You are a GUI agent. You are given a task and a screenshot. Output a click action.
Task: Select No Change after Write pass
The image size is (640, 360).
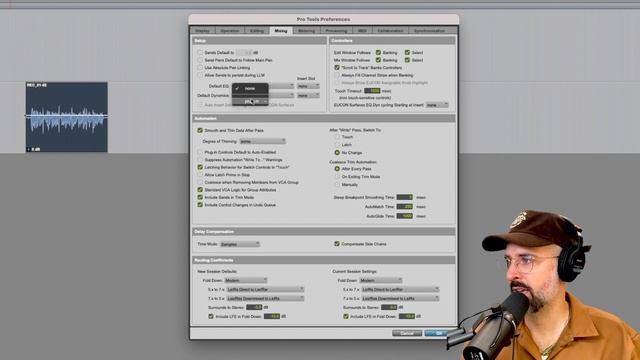337,153
